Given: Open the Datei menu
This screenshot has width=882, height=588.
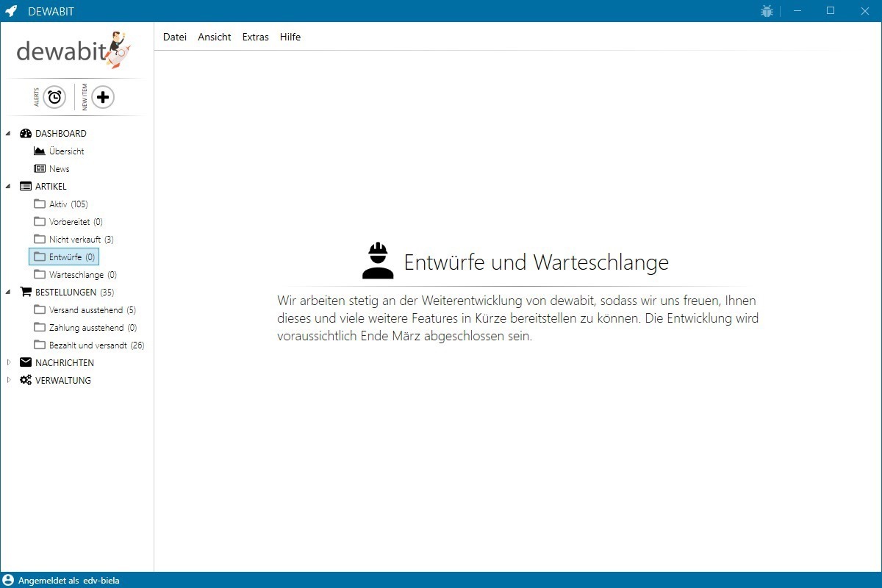Looking at the screenshot, I should [175, 37].
